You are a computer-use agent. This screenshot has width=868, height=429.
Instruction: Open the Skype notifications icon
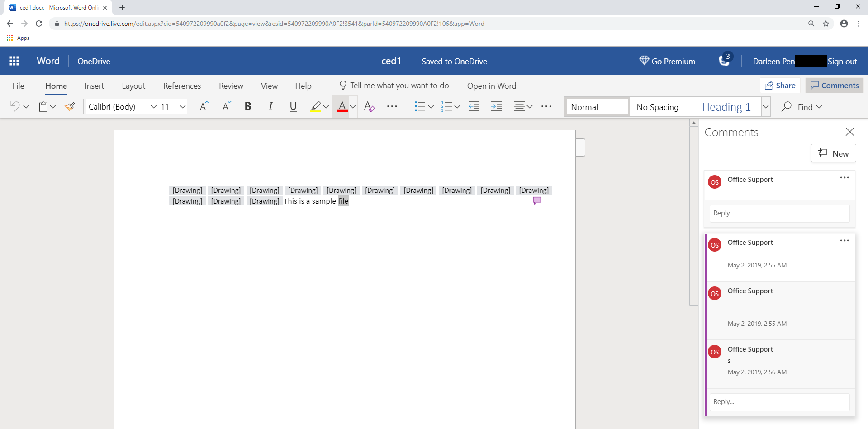click(724, 61)
